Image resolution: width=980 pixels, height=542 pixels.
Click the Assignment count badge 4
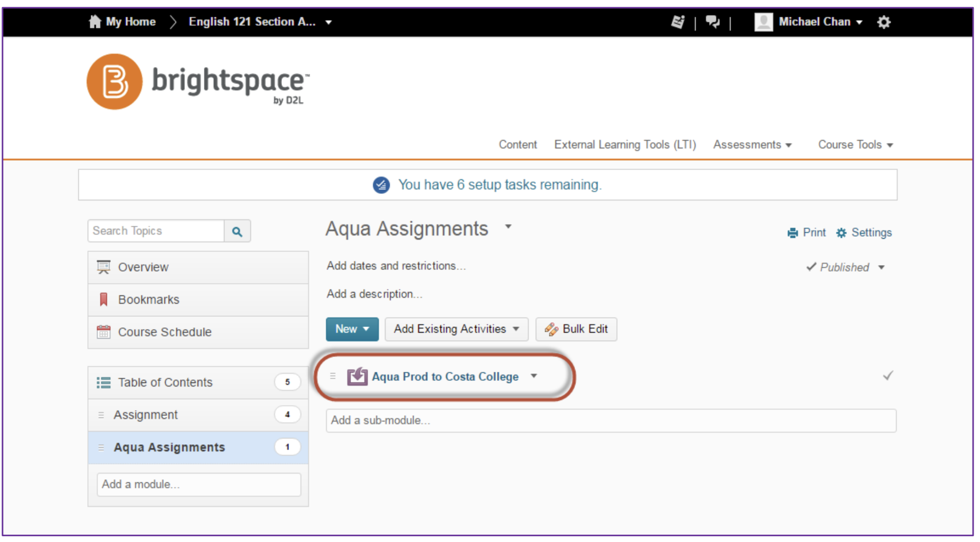287,415
